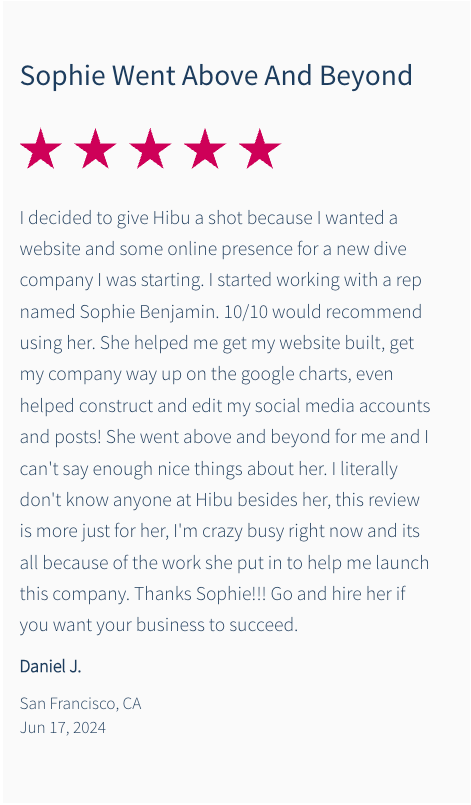Click 'you want your business to succeed' line
The image size is (471, 805).
click(159, 625)
